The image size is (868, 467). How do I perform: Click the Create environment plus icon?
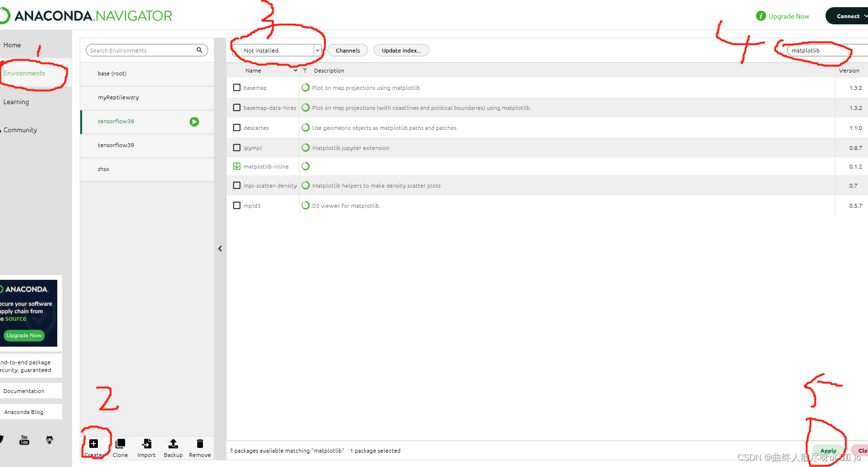94,444
